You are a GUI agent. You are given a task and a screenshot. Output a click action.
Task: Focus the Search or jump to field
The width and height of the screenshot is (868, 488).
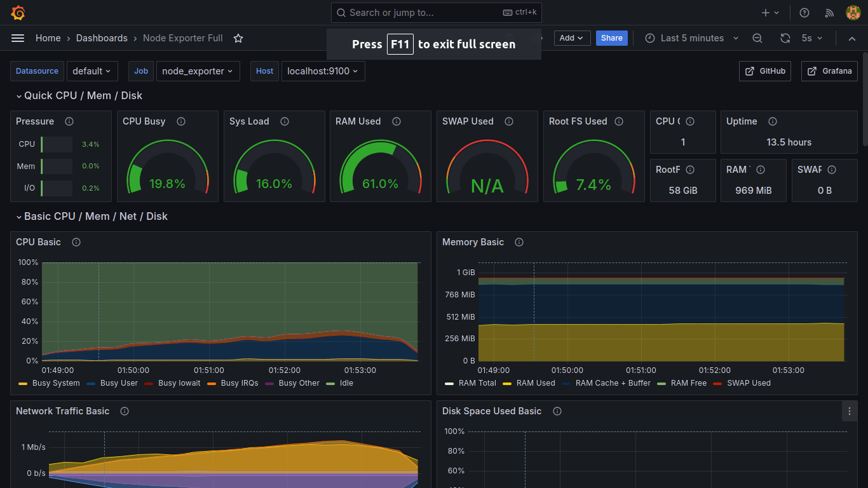point(437,13)
